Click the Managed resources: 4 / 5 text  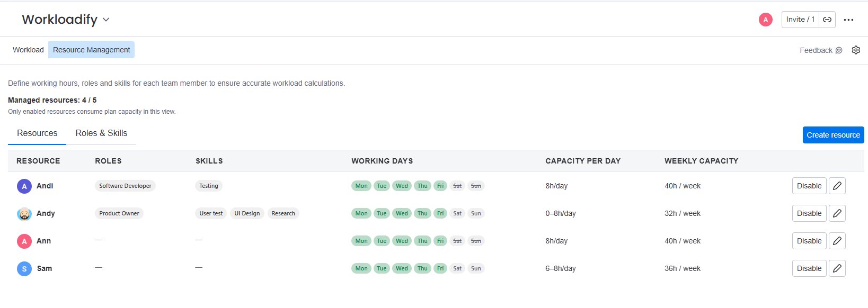click(52, 100)
